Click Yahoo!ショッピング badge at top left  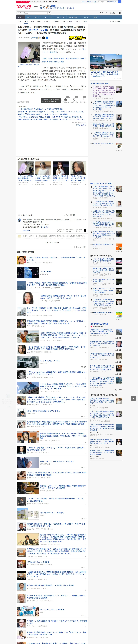tap(23, 2)
